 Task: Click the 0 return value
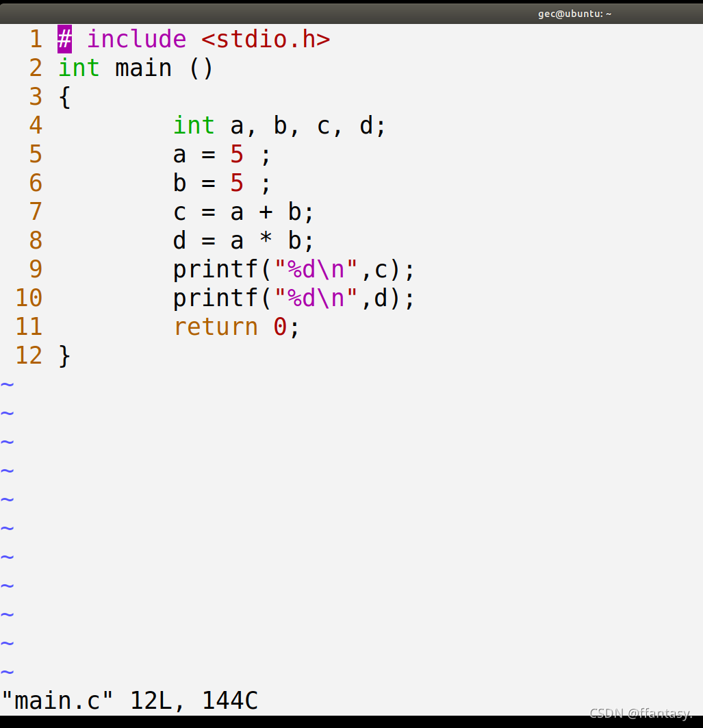(x=280, y=327)
